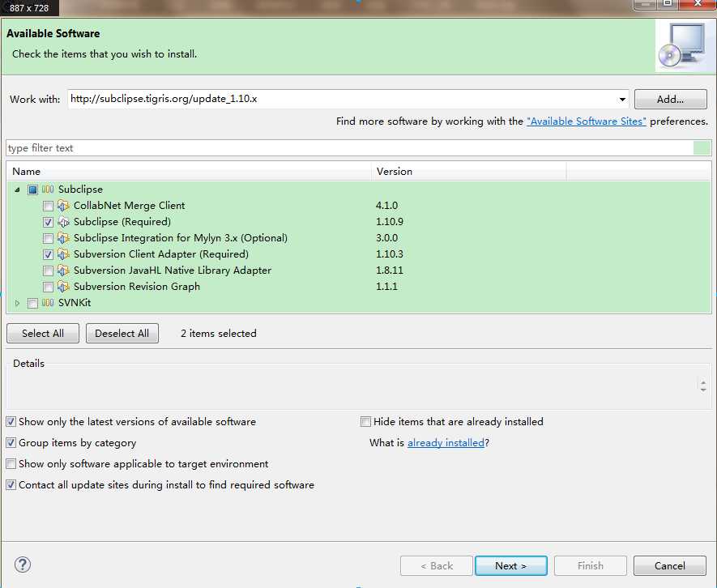
Task: Open help with the question mark icon
Action: pos(23,565)
